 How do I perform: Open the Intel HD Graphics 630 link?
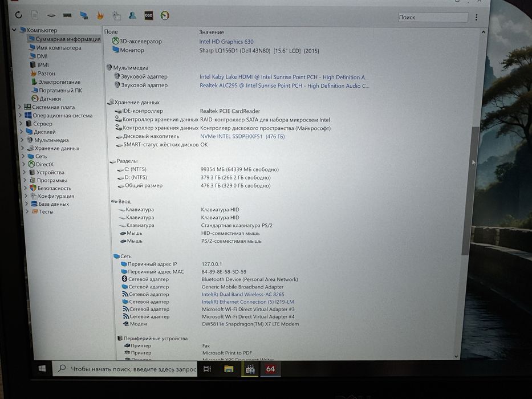click(x=226, y=42)
